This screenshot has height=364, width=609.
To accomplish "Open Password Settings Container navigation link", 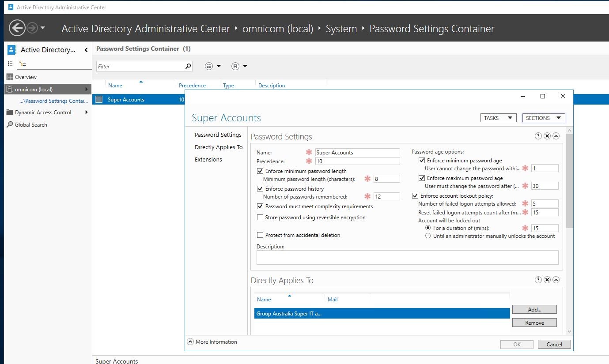I will click(x=53, y=101).
